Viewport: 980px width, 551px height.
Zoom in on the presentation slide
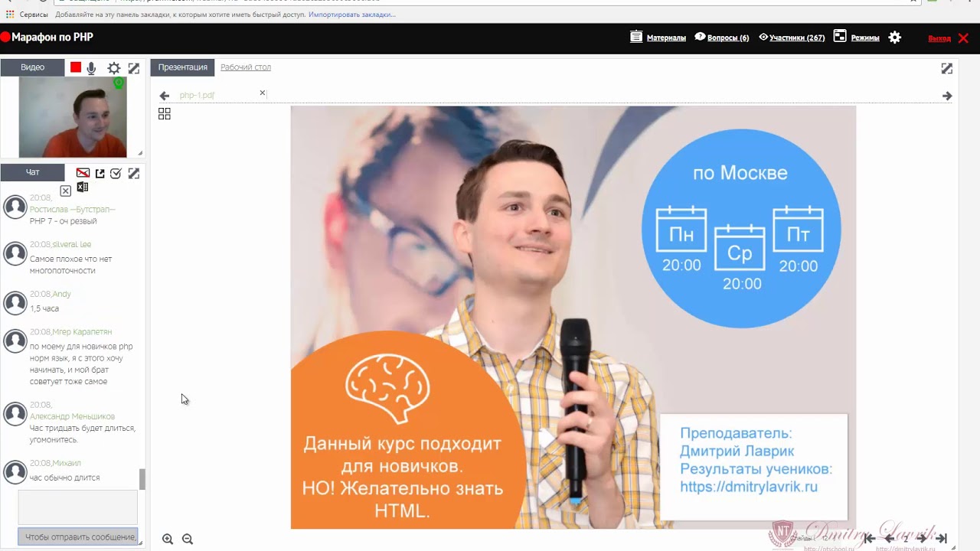pos(168,539)
